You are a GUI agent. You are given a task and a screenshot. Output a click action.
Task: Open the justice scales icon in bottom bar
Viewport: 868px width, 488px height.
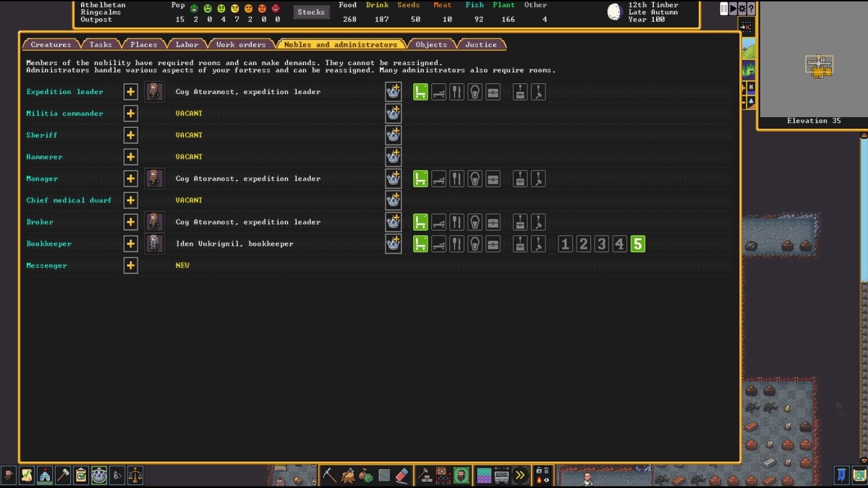pyautogui.click(x=135, y=475)
